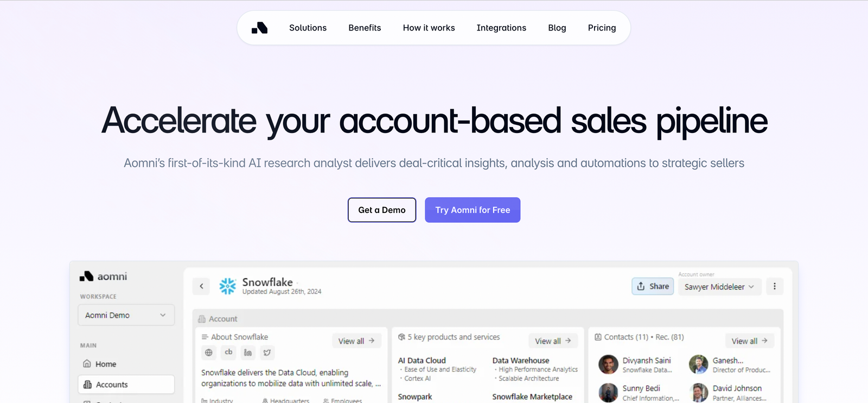
Task: Open Divyansh Saini's contact avatar
Action: click(608, 364)
